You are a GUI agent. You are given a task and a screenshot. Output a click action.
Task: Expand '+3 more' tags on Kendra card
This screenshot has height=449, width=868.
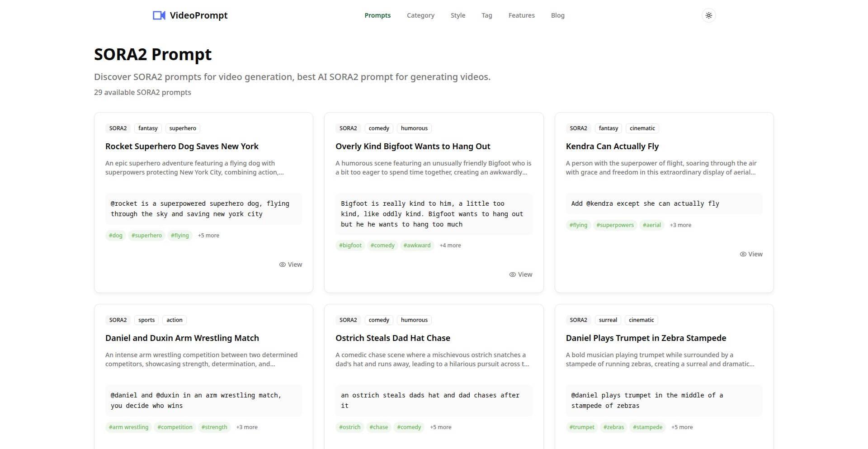680,225
